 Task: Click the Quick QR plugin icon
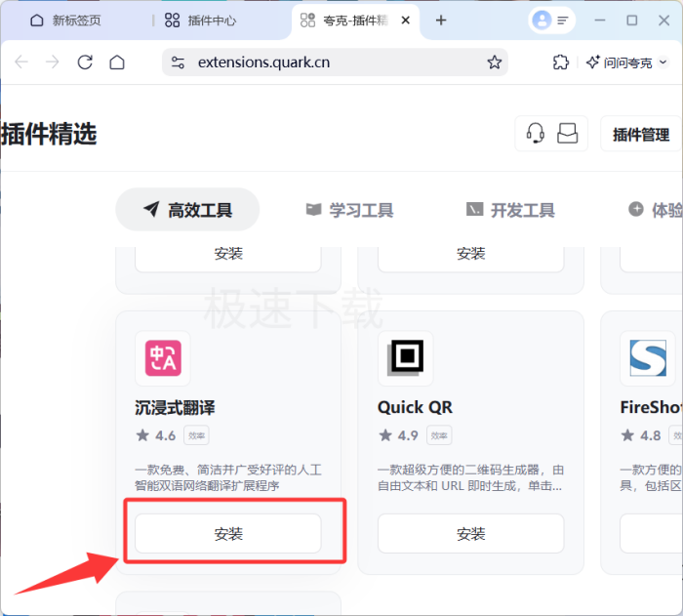tap(405, 358)
